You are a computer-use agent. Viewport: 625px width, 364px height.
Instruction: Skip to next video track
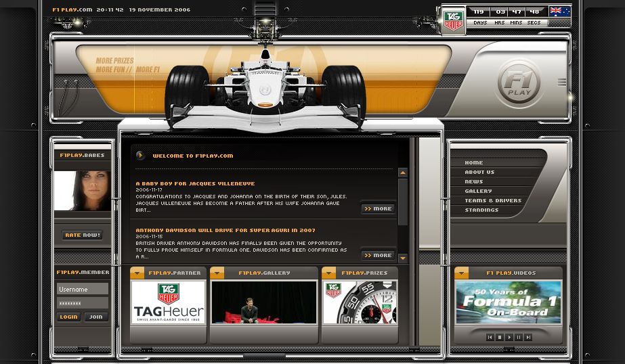[x=528, y=338]
